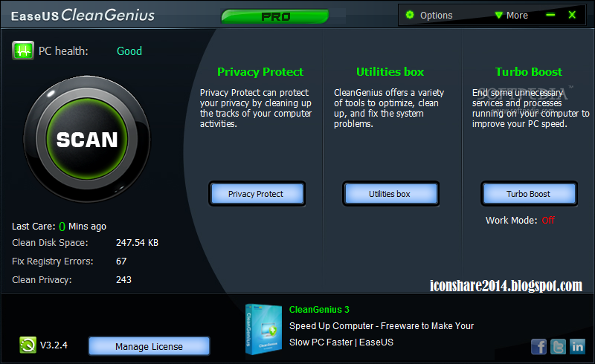This screenshot has width=595, height=364.
Task: Click the green PRO badge
Action: [275, 16]
